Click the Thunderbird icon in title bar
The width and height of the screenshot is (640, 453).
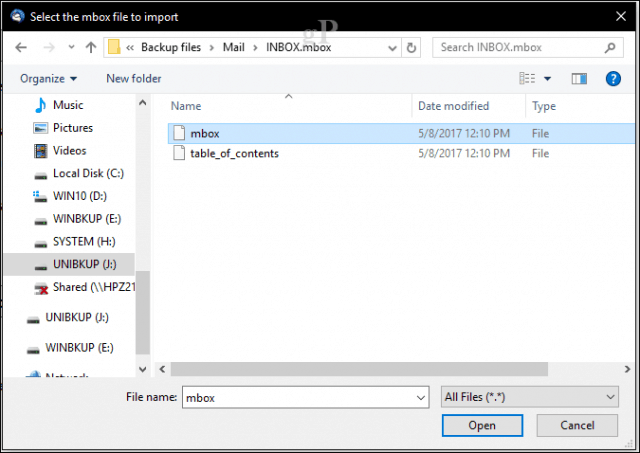pyautogui.click(x=17, y=16)
